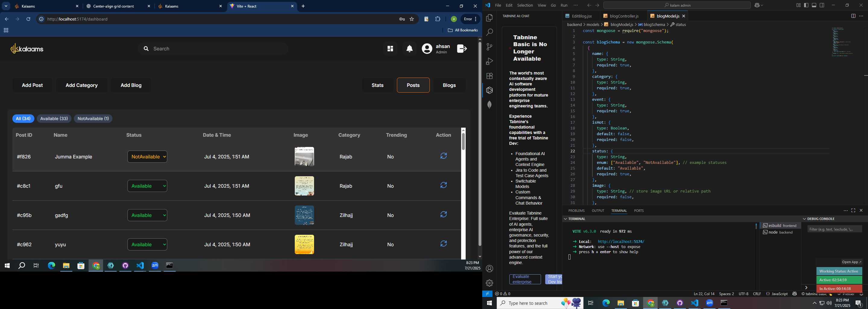The image size is (868, 309).
Task: Open VS Code Search icon in activity bar
Action: [x=489, y=32]
